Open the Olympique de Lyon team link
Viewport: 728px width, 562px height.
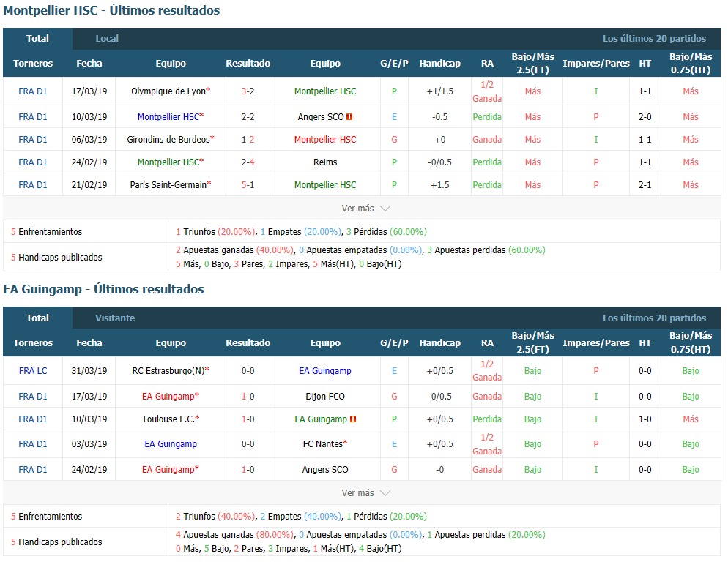click(x=168, y=91)
